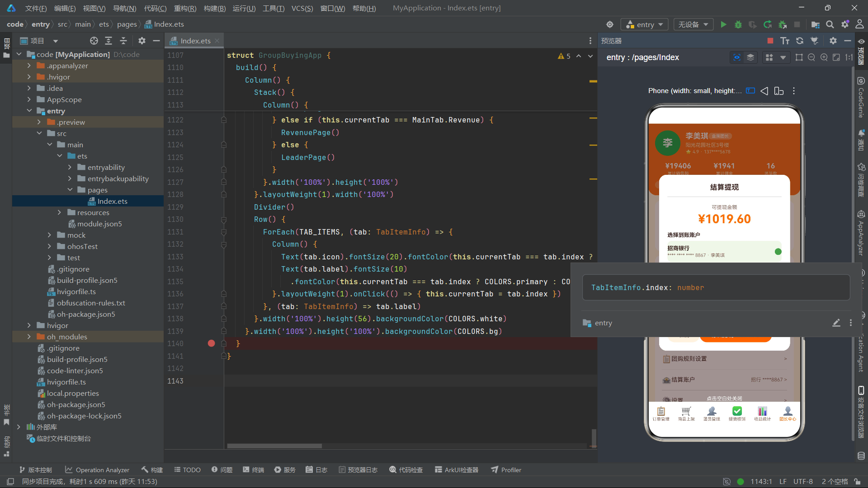Image resolution: width=868 pixels, height=488 pixels.
Task: Run the entry module with green play icon
Action: coord(724,24)
